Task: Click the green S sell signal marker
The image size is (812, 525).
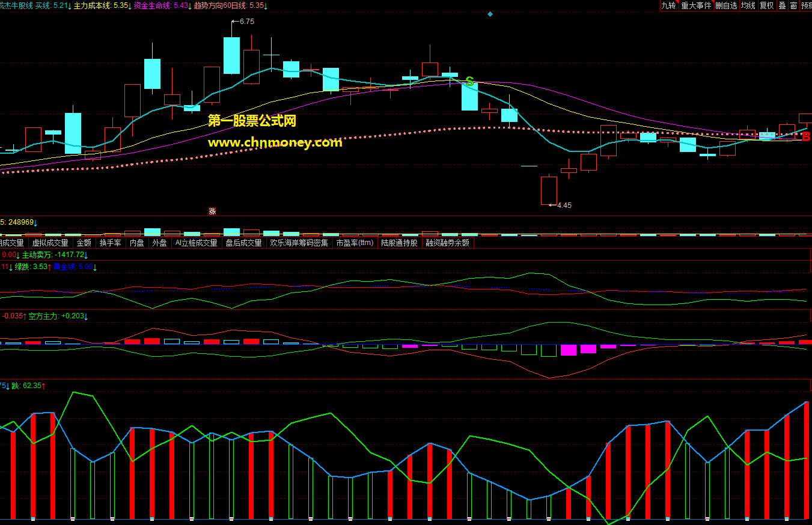Action: [x=469, y=81]
